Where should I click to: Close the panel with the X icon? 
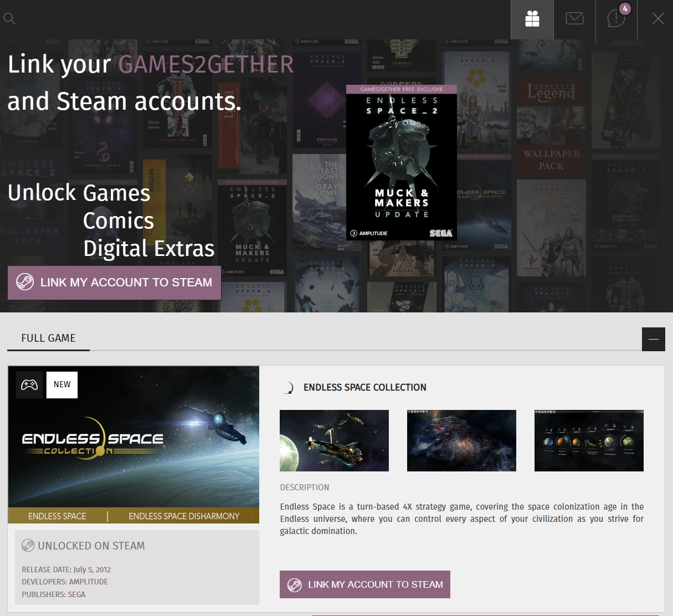(x=658, y=19)
